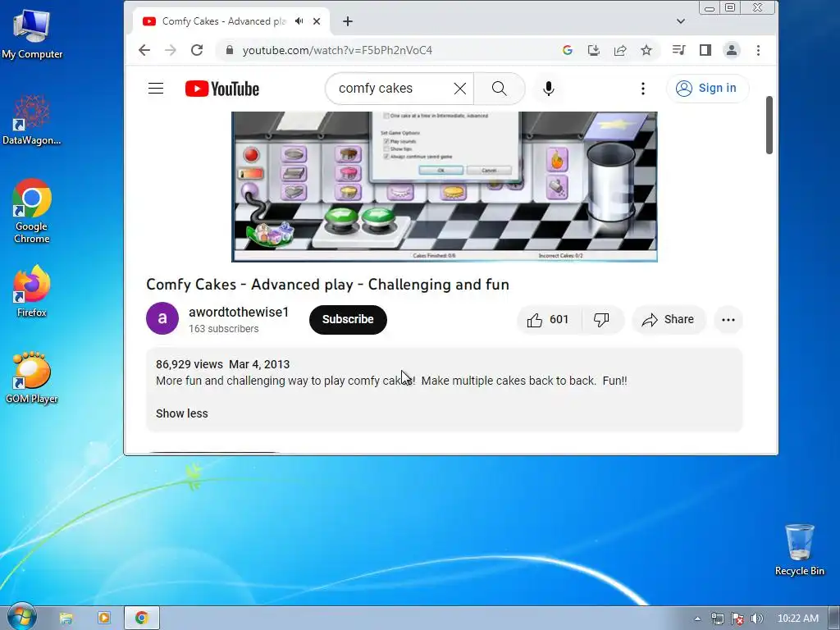Image resolution: width=840 pixels, height=630 pixels.
Task: Open the tab search dropdown chevron
Action: (680, 21)
